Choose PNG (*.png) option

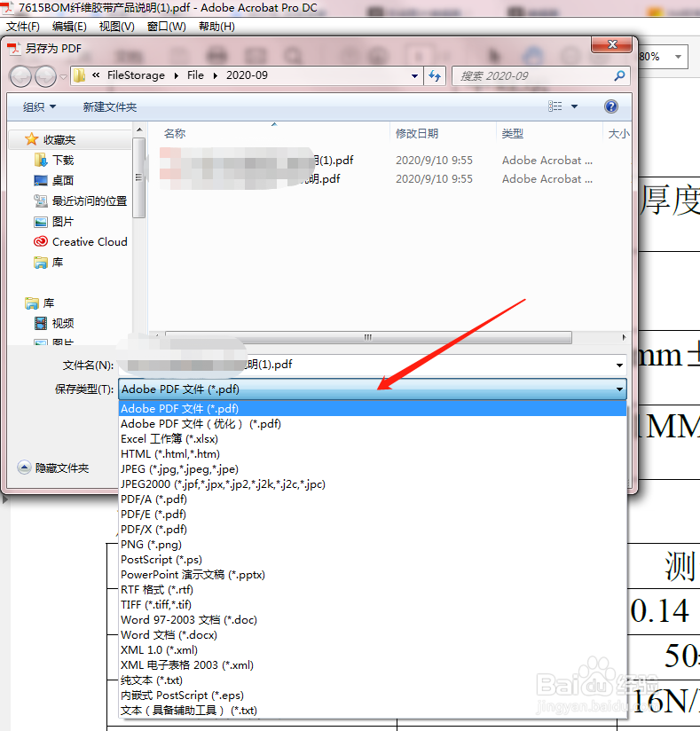[372, 545]
